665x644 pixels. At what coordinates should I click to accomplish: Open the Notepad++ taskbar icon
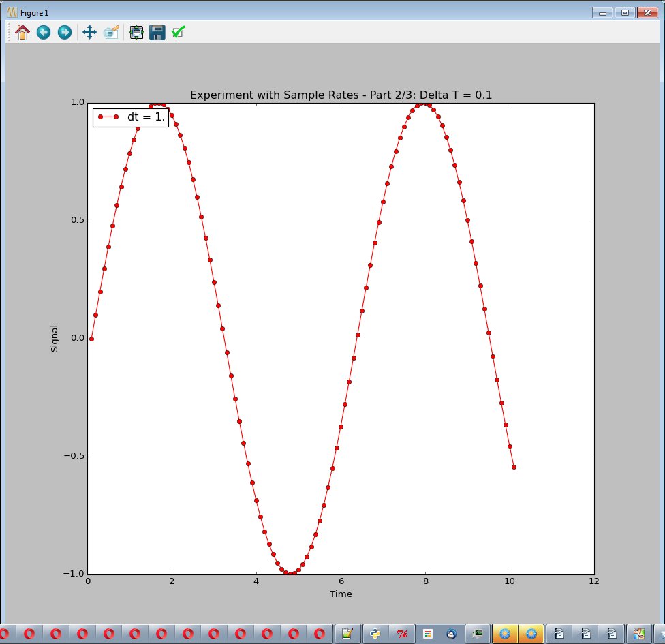coord(347,634)
